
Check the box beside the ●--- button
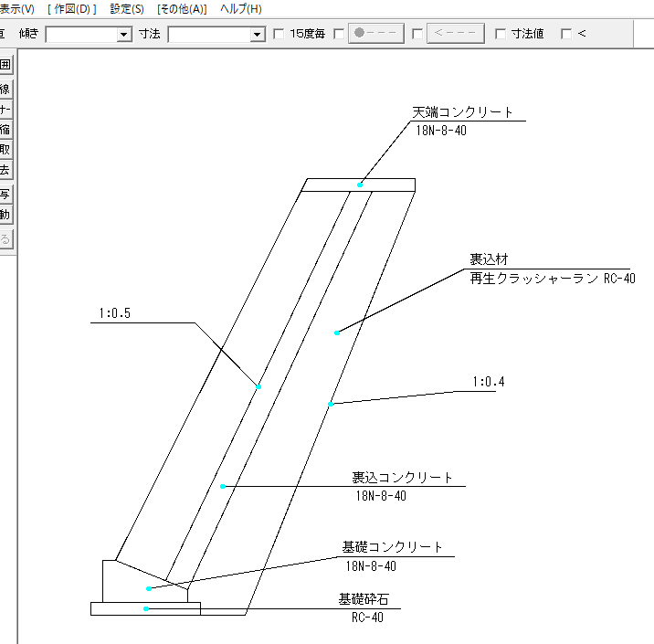coord(340,34)
